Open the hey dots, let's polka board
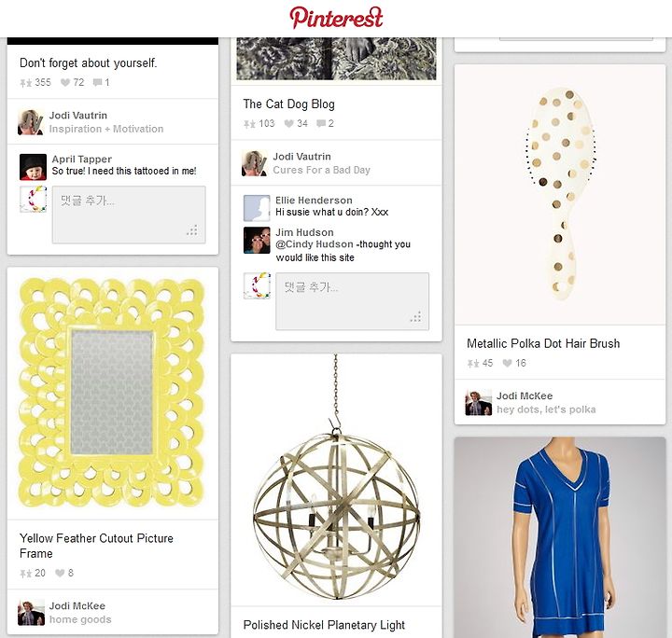Image resolution: width=672 pixels, height=638 pixels. [x=546, y=409]
